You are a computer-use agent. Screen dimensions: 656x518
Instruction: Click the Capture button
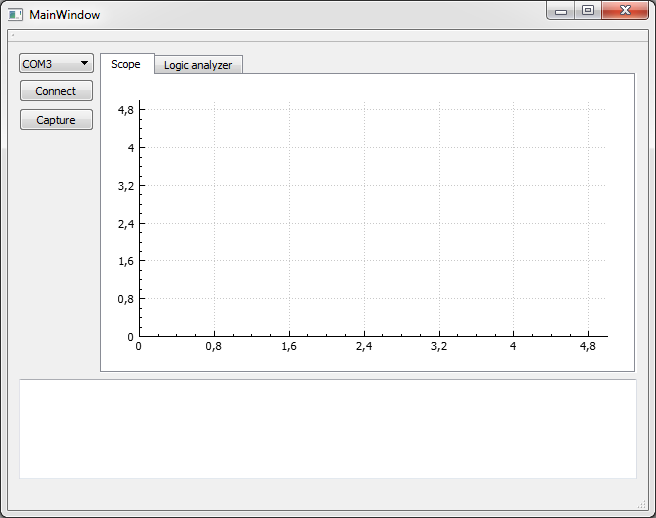coord(56,120)
